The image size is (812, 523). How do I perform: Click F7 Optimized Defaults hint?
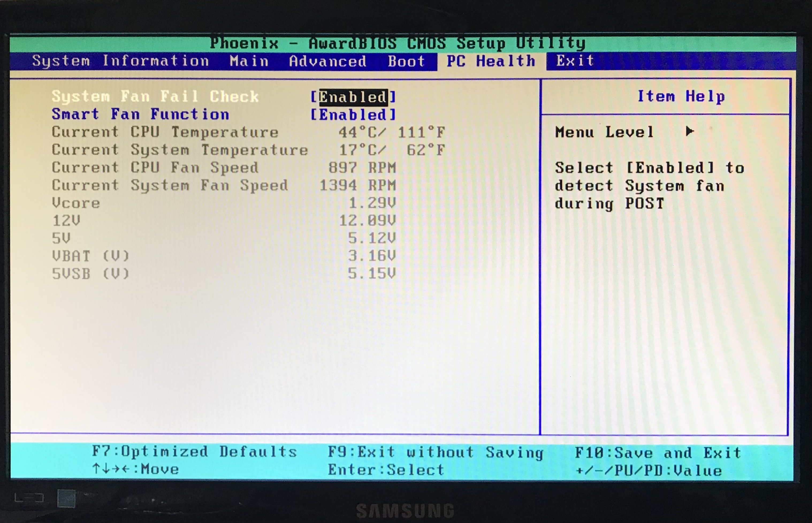pos(195,452)
